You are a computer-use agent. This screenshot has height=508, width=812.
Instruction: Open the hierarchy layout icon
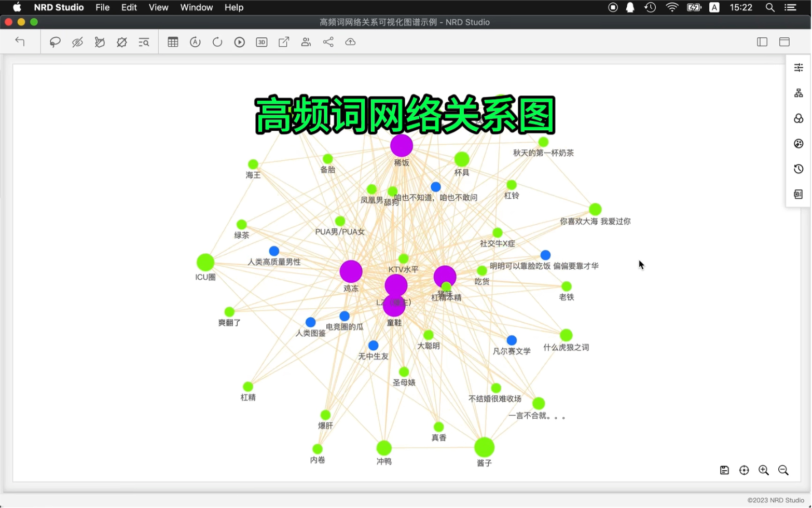point(799,93)
